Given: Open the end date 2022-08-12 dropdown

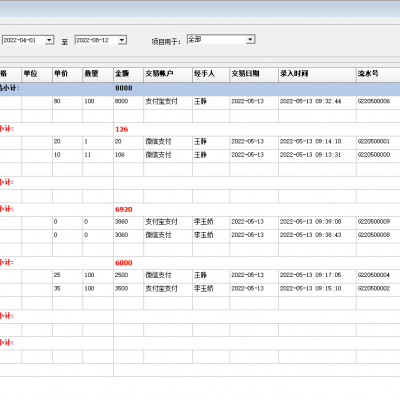Looking at the screenshot, I should (x=122, y=40).
